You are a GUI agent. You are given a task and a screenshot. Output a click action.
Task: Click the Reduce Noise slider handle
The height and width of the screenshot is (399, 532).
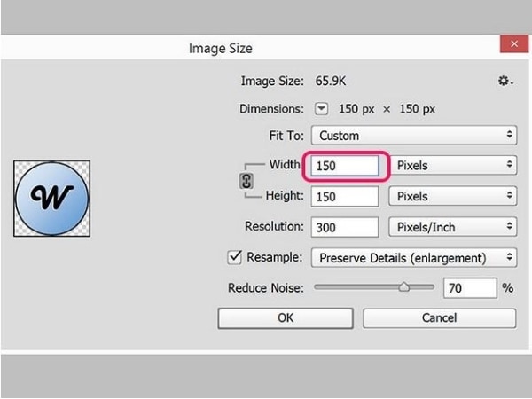pos(403,286)
